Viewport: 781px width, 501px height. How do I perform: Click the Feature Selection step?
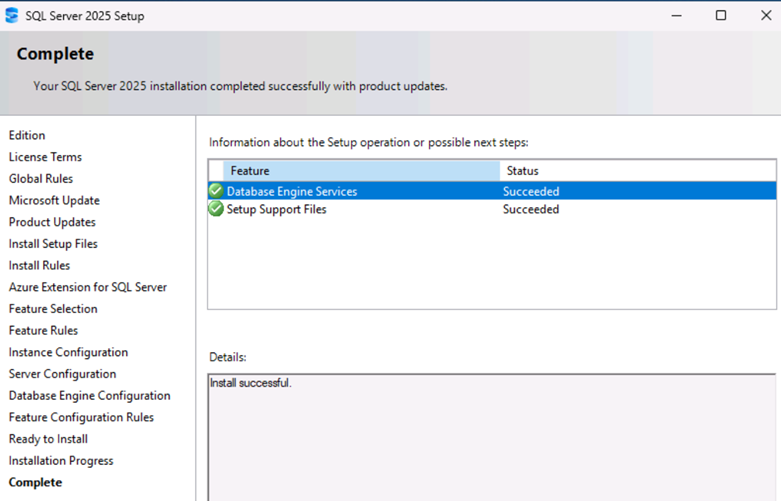(53, 309)
